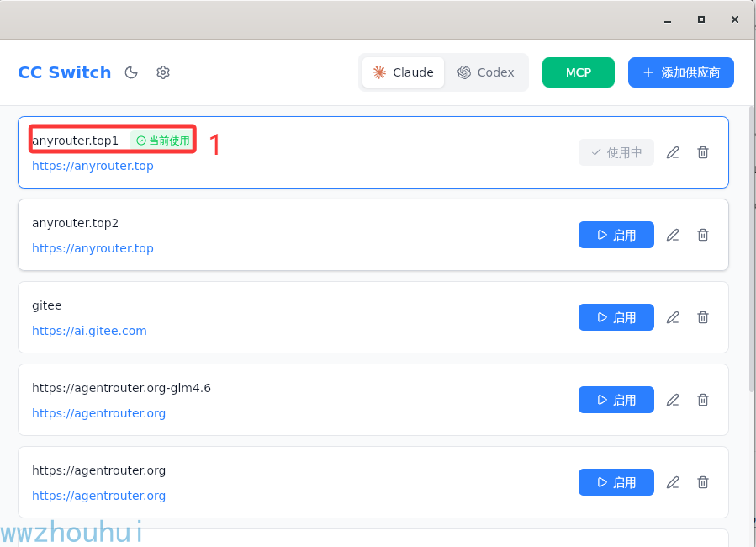The image size is (756, 547).
Task: Enable the agentrouter.org-glm4.6 provider
Action: (616, 400)
